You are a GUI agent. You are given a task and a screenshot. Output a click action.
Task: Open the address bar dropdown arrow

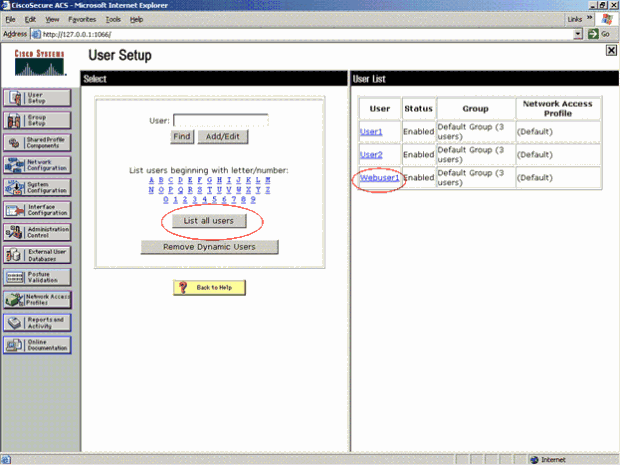coord(578,34)
